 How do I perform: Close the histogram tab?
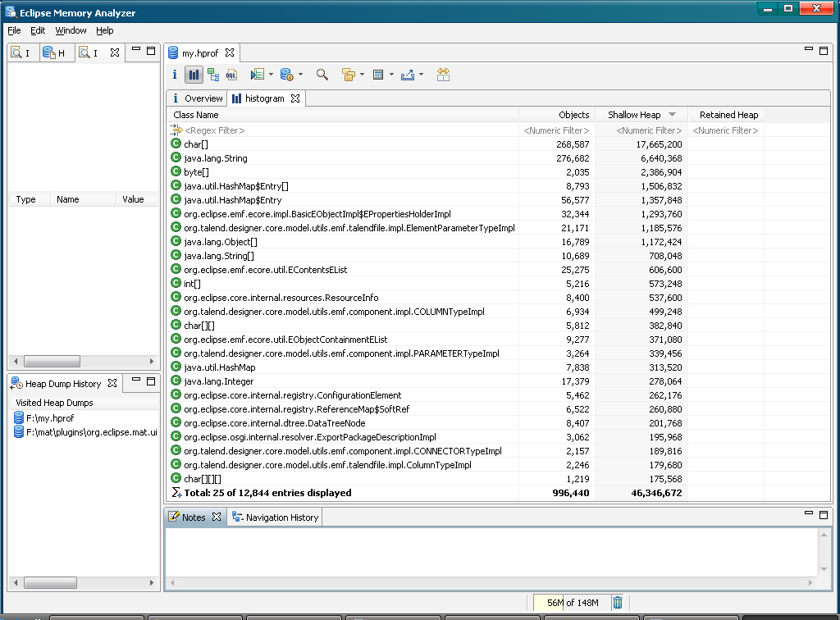click(295, 98)
